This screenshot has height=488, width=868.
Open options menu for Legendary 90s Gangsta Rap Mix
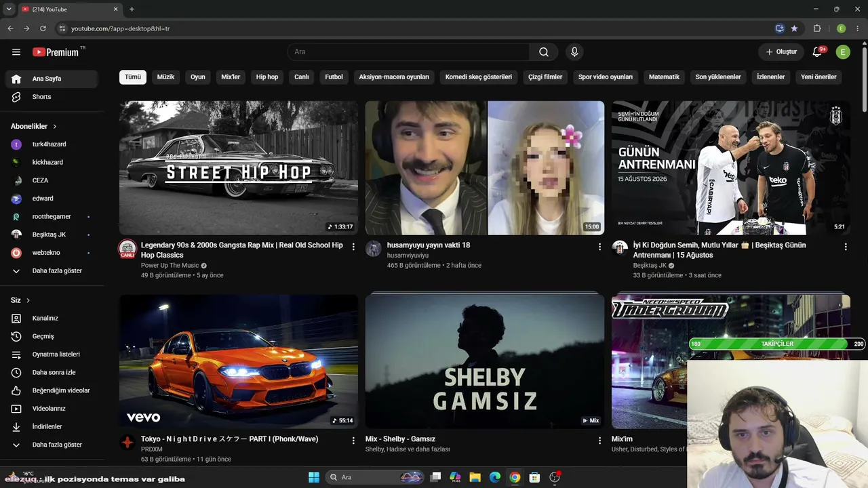pos(353,247)
